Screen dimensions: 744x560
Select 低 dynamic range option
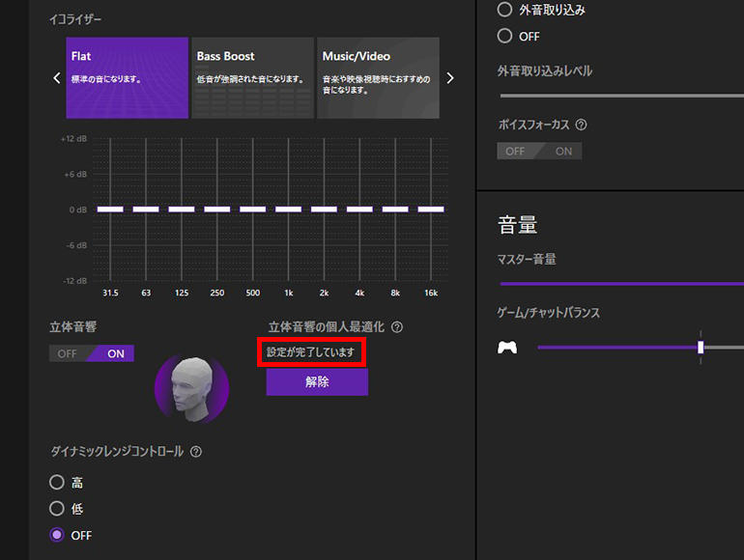click(57, 508)
